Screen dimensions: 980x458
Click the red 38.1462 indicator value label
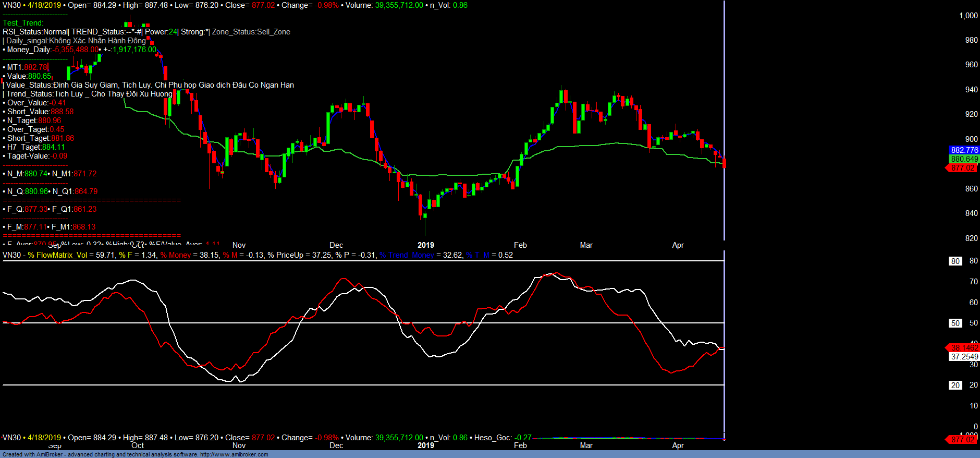[964, 348]
